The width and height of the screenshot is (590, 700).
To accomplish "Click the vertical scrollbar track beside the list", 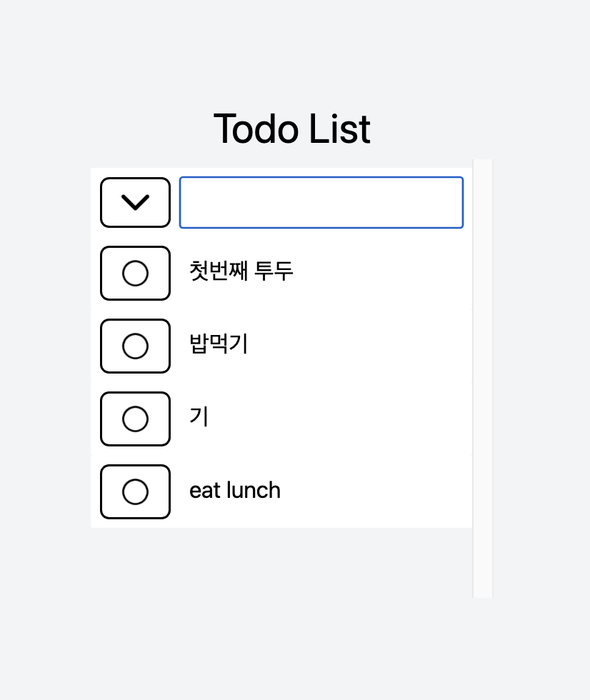I will [482, 378].
